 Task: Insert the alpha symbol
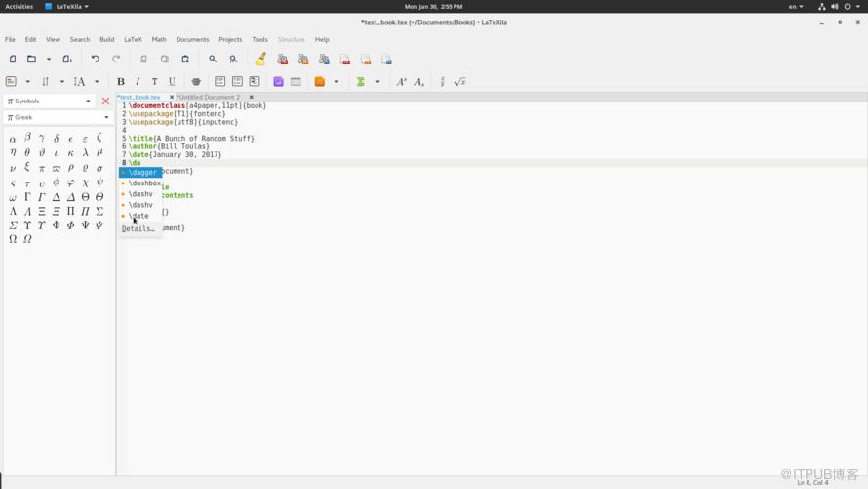pos(13,139)
